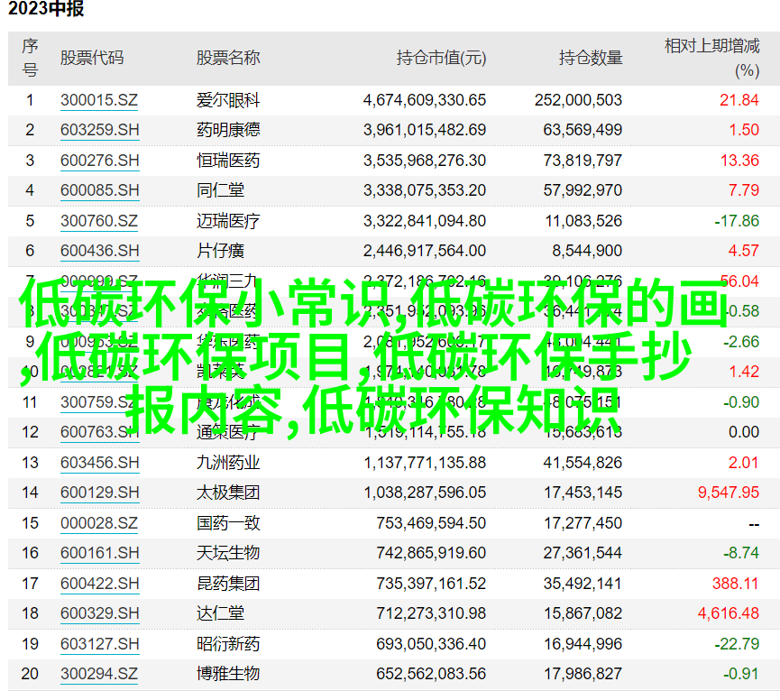Click the 相对上期增减 column header

[711, 59]
